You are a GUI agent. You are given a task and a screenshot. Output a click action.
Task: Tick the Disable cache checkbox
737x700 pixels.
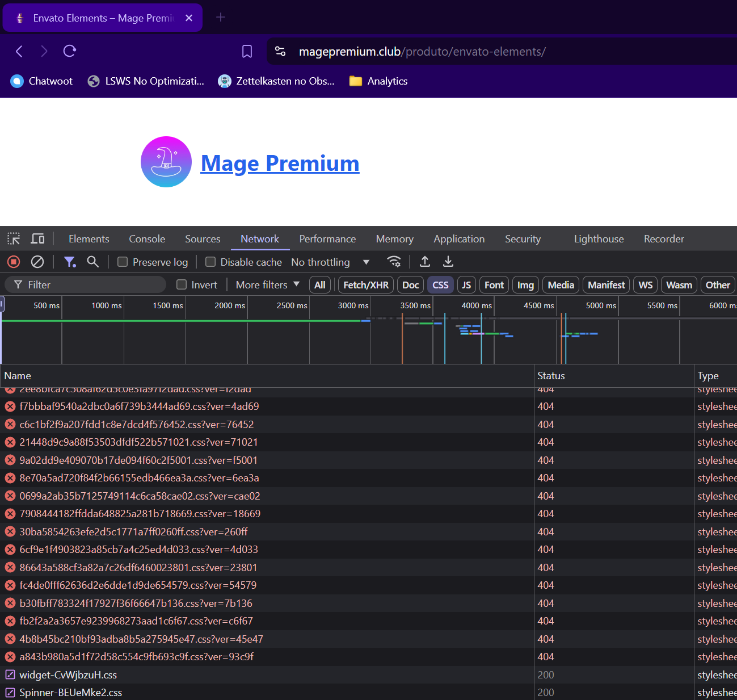[x=210, y=262]
